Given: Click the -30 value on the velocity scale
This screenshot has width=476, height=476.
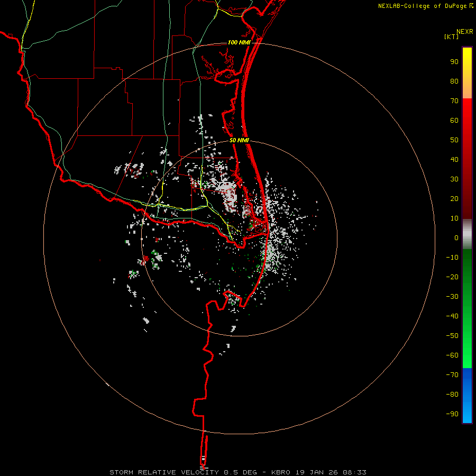Looking at the screenshot, I should point(452,297).
